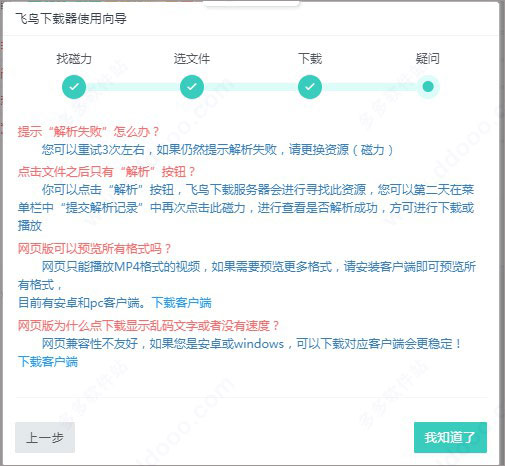
Task: Click the question 网页版可以预览所有格式吗？
Action: (95, 249)
